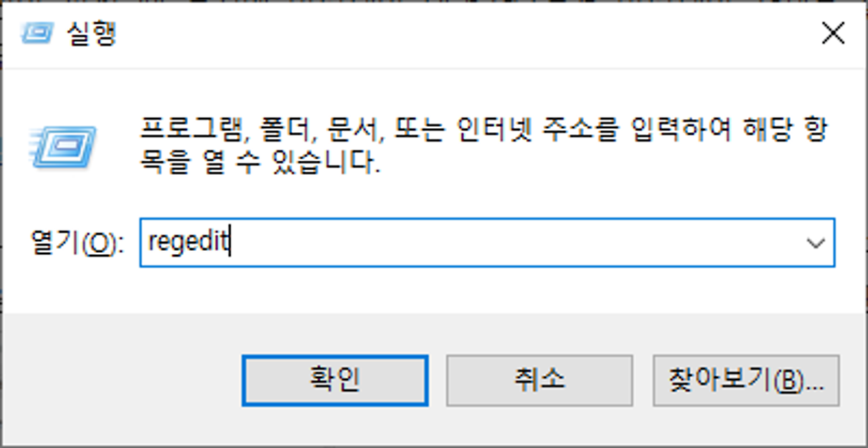
Task: Click the small Run icon in title bar
Action: click(38, 33)
